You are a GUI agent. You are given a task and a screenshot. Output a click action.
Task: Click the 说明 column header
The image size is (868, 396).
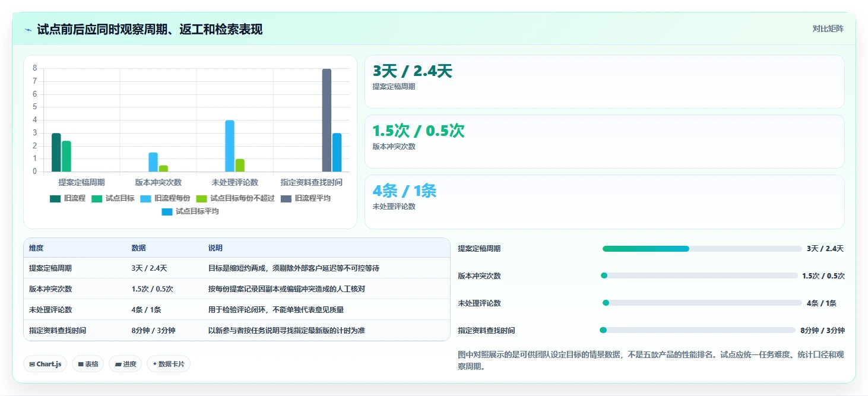(216, 248)
